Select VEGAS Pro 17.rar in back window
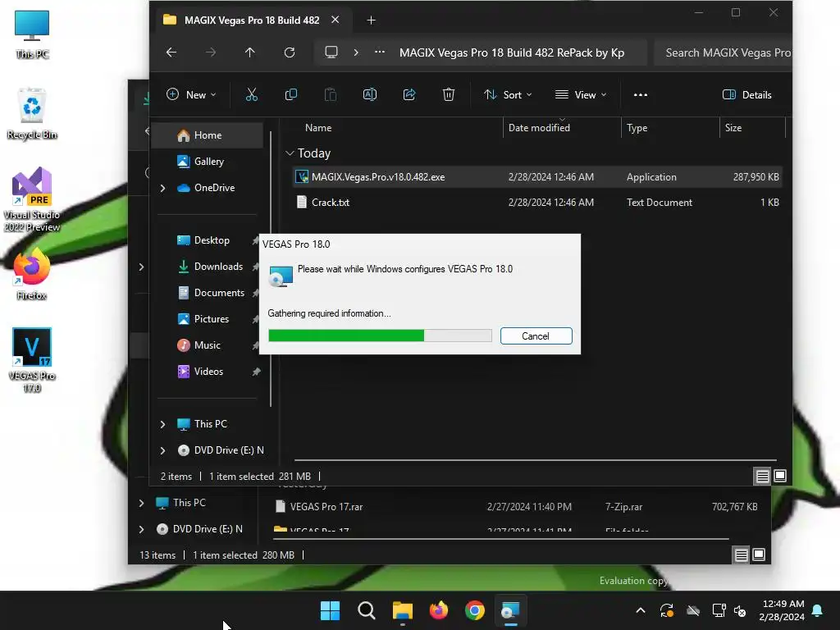This screenshot has width=840, height=630. coord(515,507)
